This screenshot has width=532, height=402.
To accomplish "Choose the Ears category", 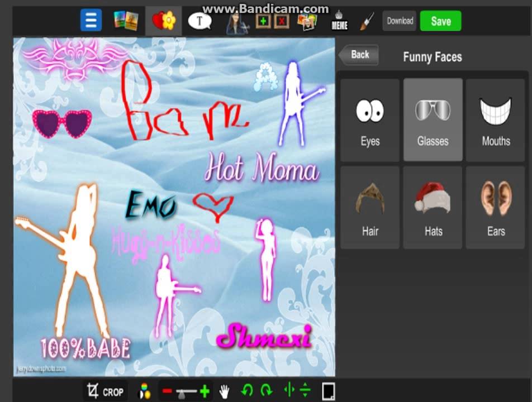I will pyautogui.click(x=495, y=208).
